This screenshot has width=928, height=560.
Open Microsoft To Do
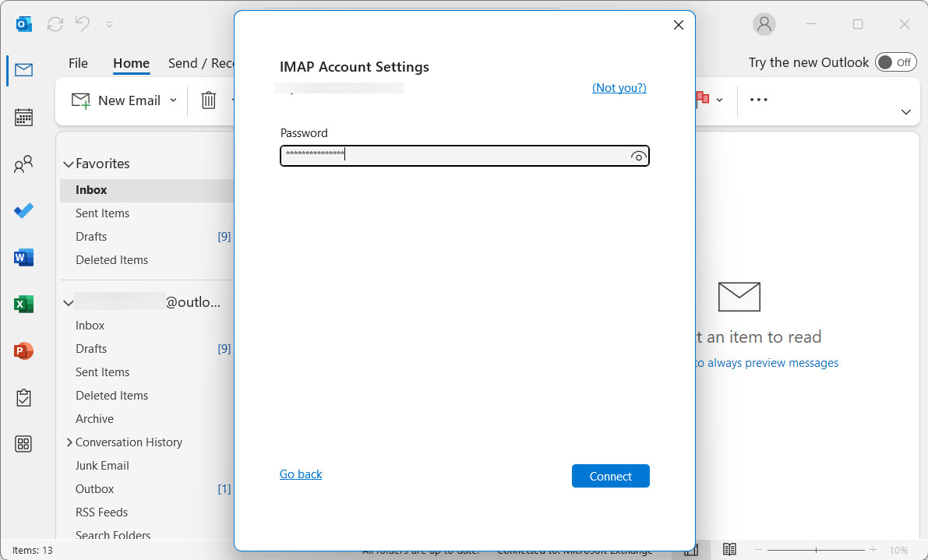23,210
